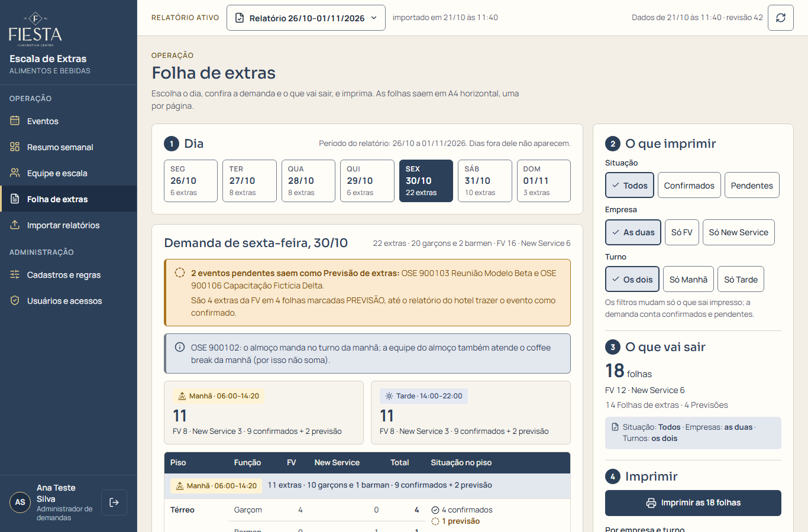Click the Garçom function cell
The width and height of the screenshot is (808, 532).
coord(248,510)
